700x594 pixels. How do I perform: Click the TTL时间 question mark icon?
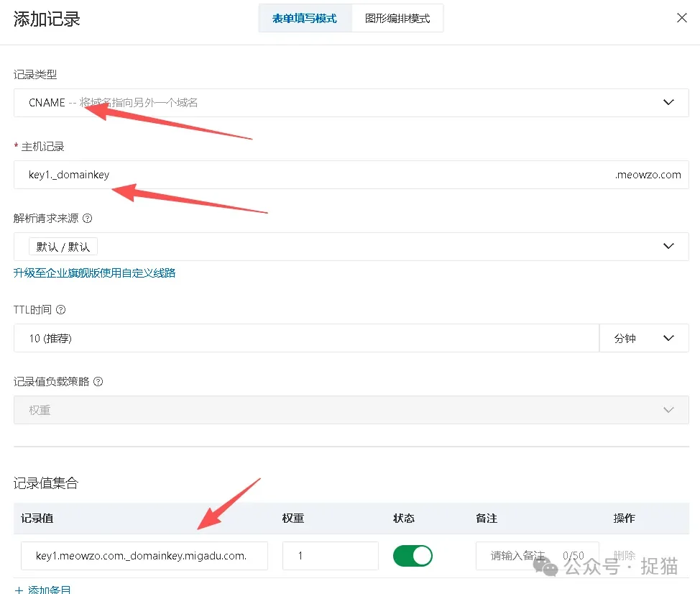(59, 310)
